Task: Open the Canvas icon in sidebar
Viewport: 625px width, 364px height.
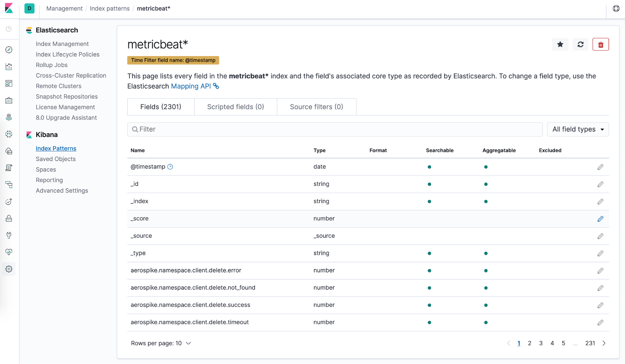Action: 9,100
